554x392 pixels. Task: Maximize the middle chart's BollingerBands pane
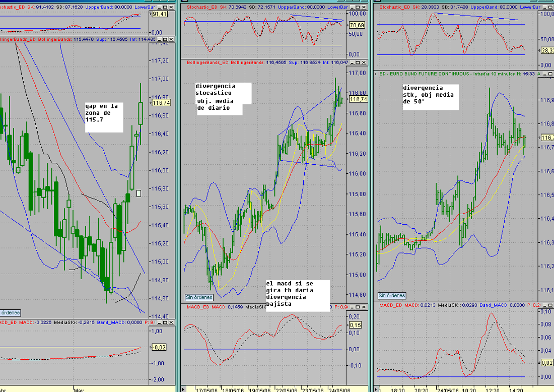click(x=358, y=62)
